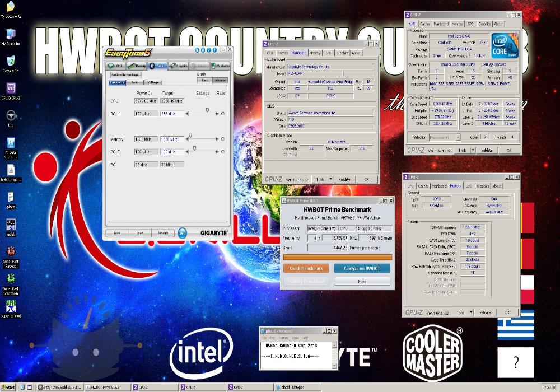Click the Load button in EasyTune6
The width and height of the screenshot is (560, 392).
139,233
